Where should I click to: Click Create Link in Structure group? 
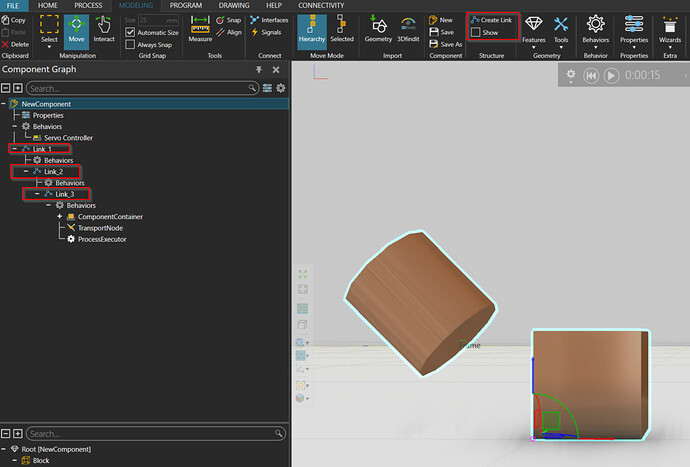click(x=491, y=20)
